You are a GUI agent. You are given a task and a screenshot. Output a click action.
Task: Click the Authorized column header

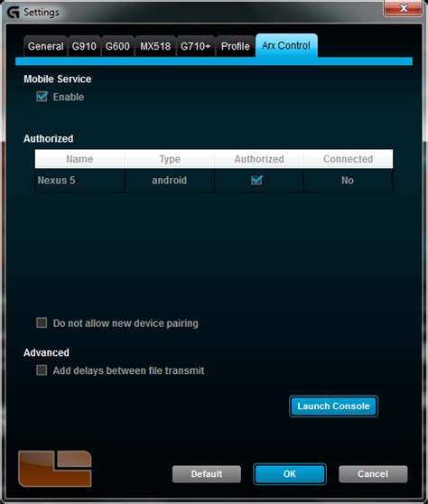(259, 159)
